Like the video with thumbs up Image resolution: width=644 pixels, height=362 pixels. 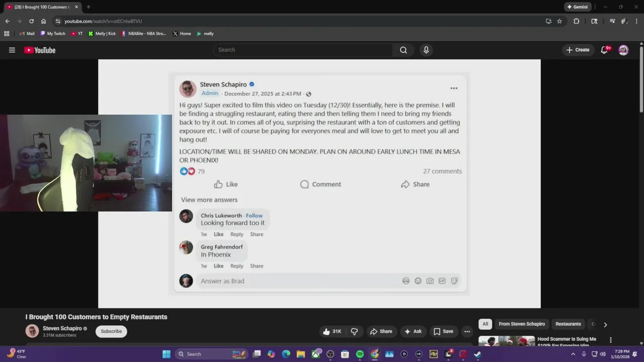point(332,331)
